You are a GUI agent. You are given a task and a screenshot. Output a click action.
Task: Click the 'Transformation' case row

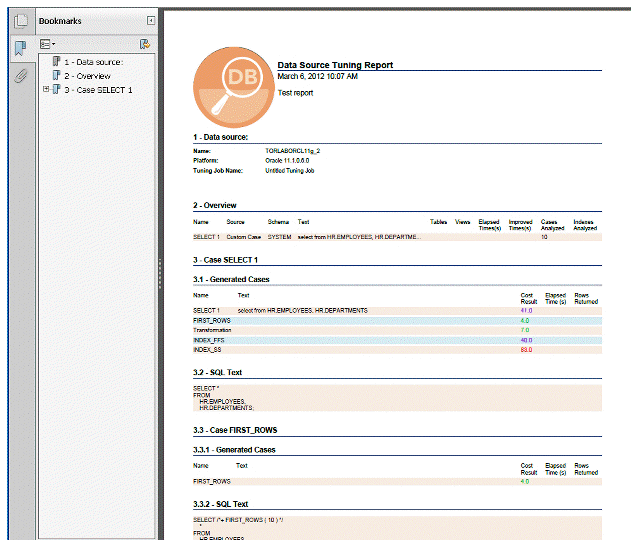coord(397,331)
